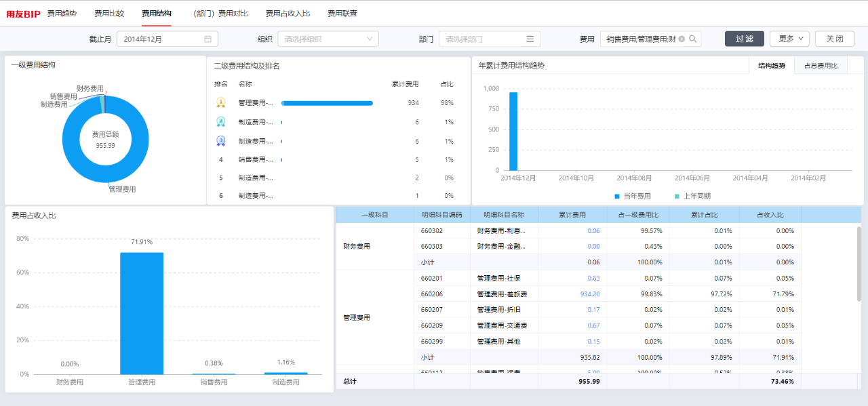Screen dimensions: 868x406
Task: Click the 管理费用 bar in the 费用占收入比 chart
Action: (142, 313)
